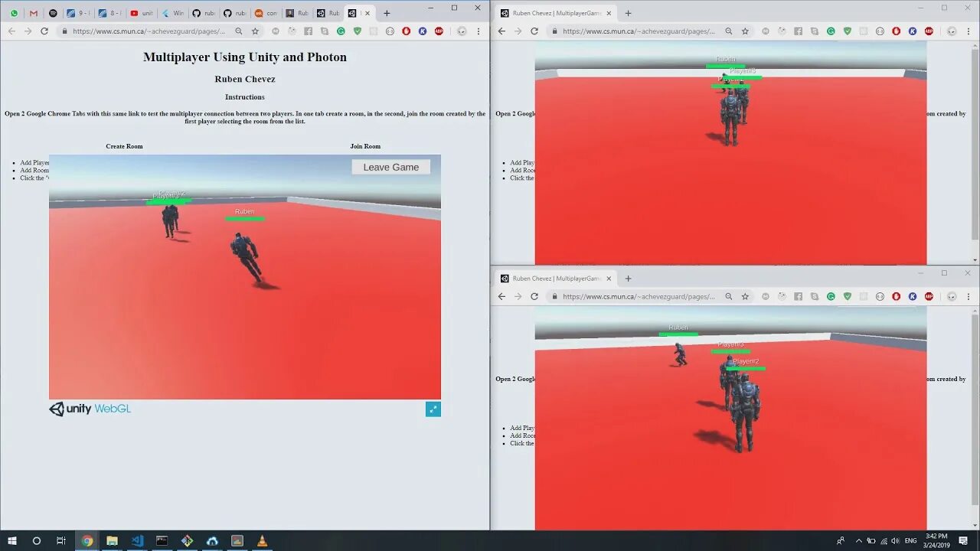Click Unity WebGL logo in left window
The height and width of the screenshot is (551, 980).
(90, 409)
